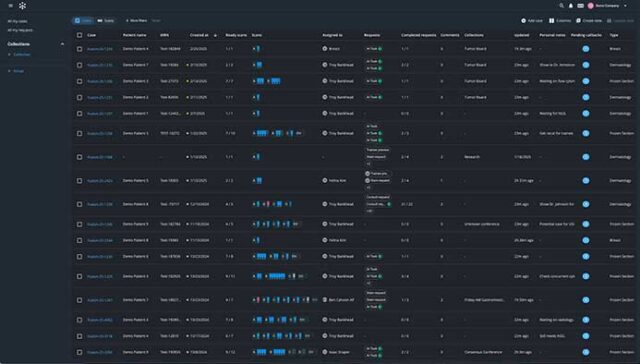Open the notifications bell
The width and height of the screenshot is (640, 364).
571,6
